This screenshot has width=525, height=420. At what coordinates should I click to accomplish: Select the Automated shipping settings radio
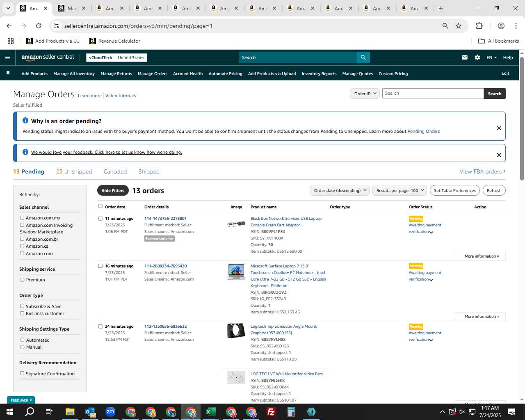pyautogui.click(x=22, y=340)
